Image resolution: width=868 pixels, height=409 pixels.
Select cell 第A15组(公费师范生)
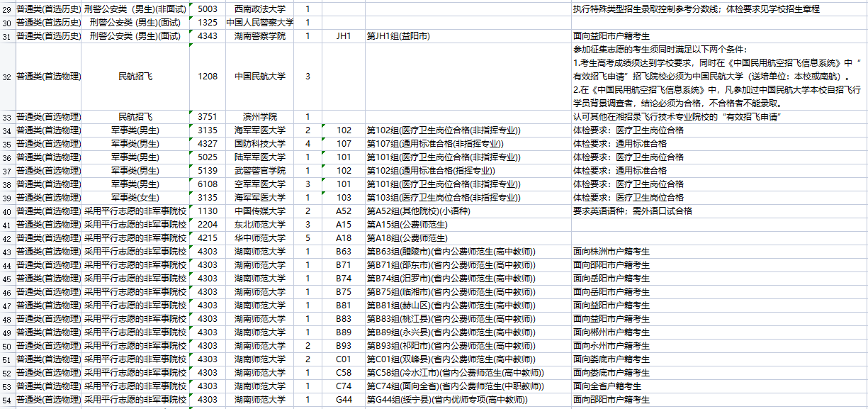(468, 225)
